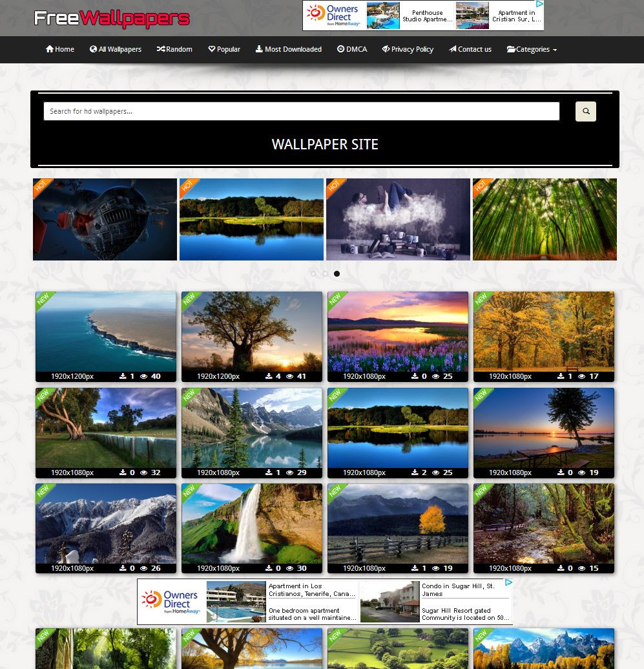Click the heart icon beside Popular
Viewport: 644px width, 669px height.
tap(211, 49)
